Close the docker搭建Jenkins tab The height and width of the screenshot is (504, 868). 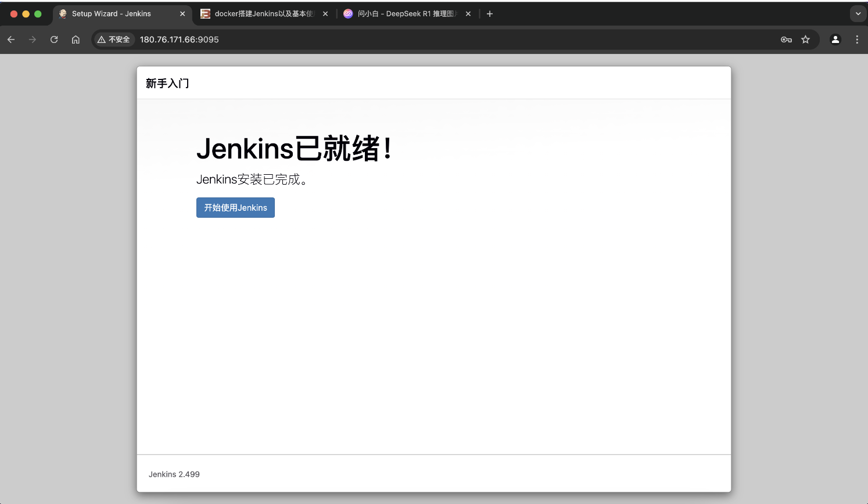325,14
